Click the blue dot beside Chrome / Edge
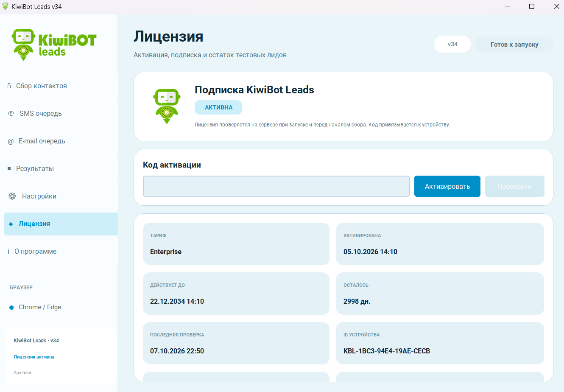The width and height of the screenshot is (564, 392). tap(11, 308)
